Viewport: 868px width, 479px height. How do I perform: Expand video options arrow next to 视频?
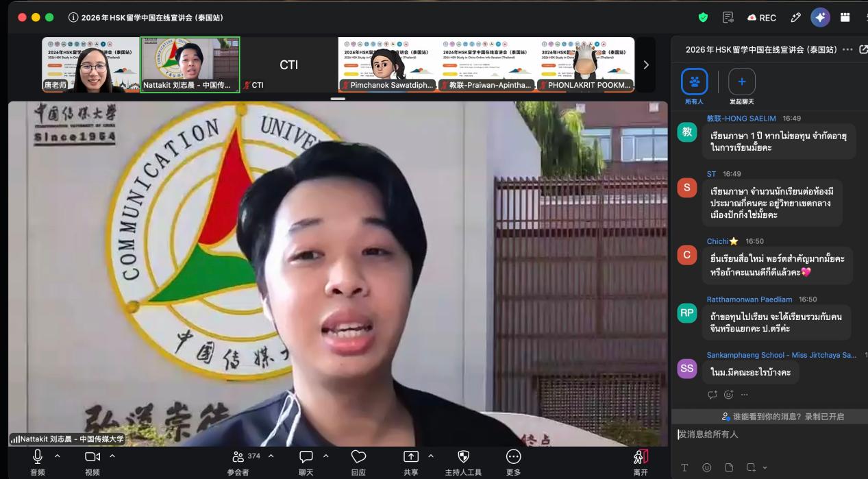112,456
